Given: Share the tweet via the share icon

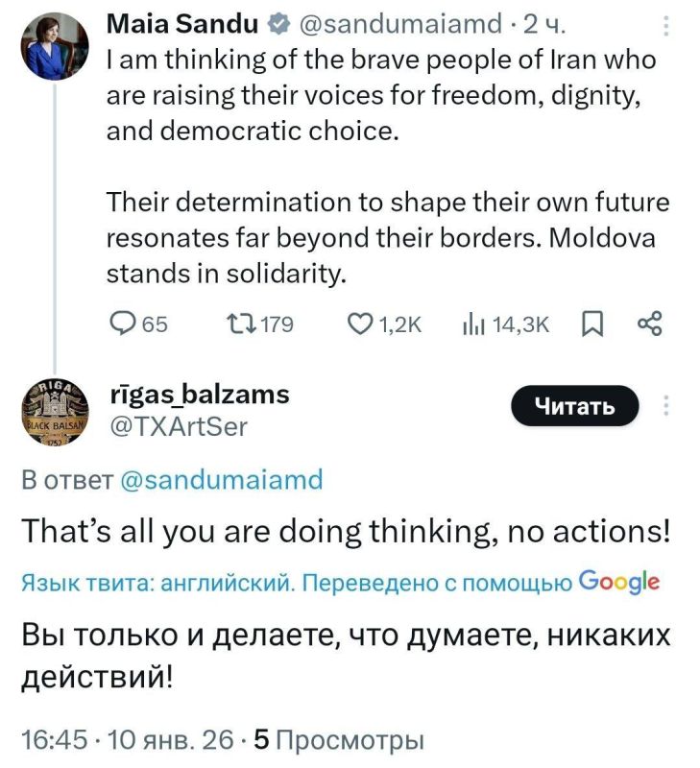Looking at the screenshot, I should coord(649,324).
